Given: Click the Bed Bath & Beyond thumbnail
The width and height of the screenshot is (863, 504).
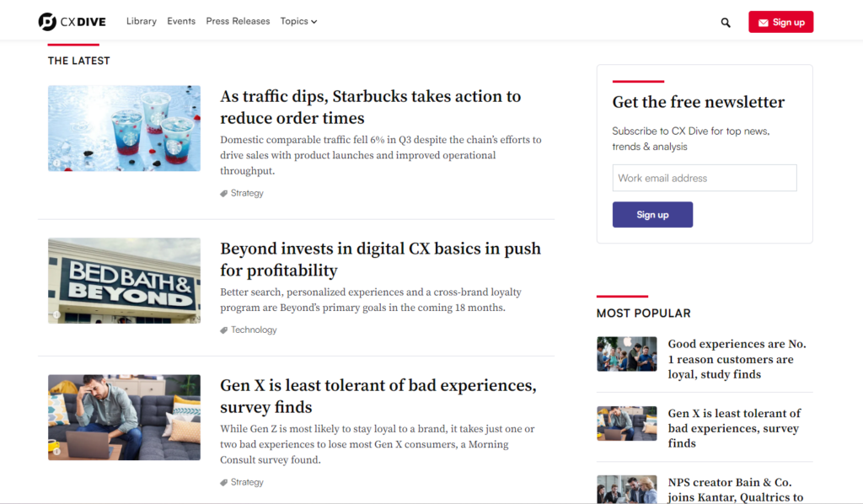Looking at the screenshot, I should [x=124, y=281].
